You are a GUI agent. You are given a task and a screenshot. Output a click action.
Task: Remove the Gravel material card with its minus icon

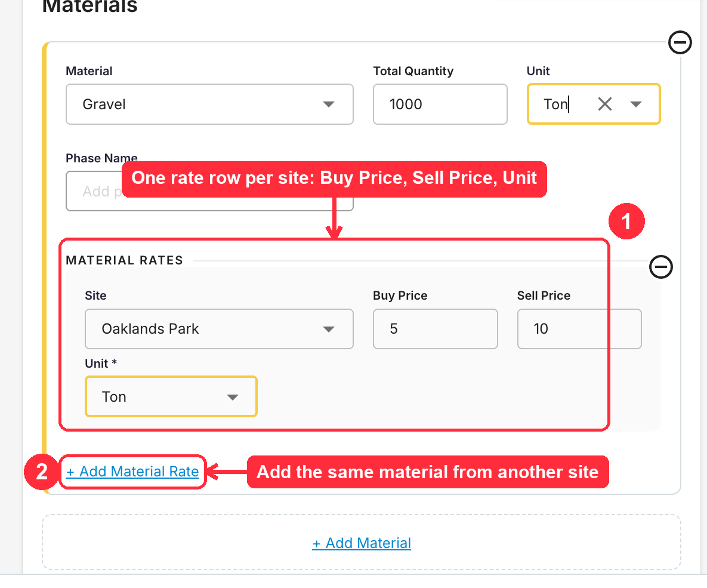point(680,42)
